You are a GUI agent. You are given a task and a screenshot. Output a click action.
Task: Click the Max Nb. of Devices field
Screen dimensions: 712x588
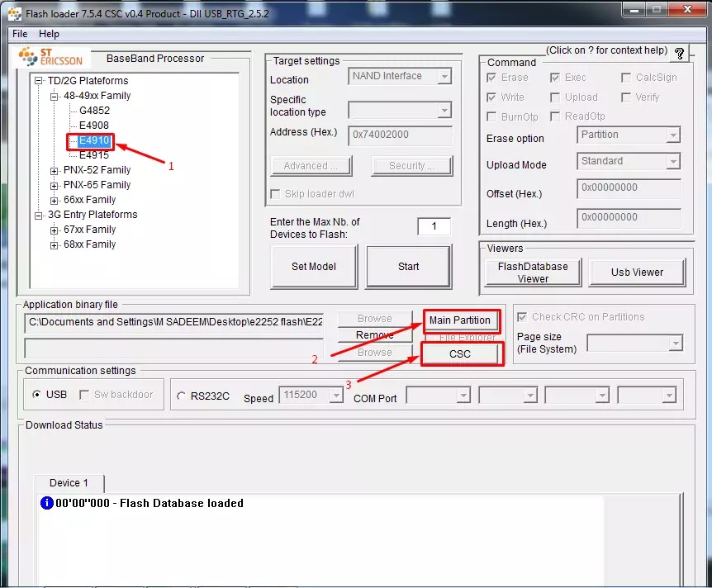[434, 226]
